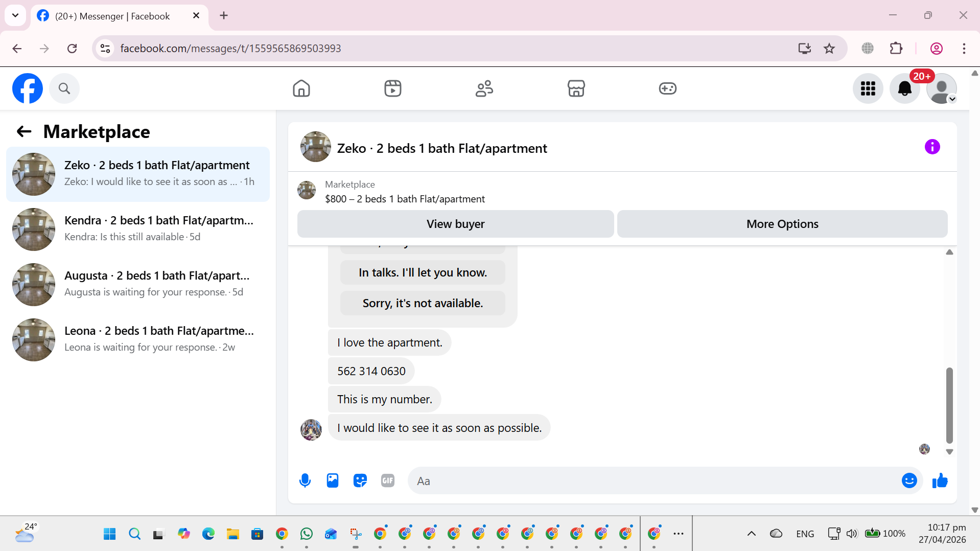This screenshot has width=980, height=551.
Task: Open conversation info (purple i icon)
Action: coord(932,147)
